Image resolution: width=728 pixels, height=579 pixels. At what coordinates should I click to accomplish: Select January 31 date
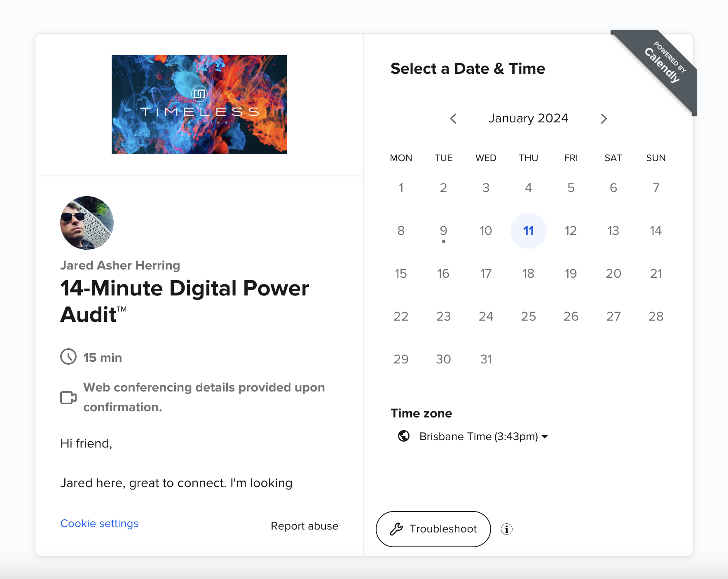tap(486, 359)
